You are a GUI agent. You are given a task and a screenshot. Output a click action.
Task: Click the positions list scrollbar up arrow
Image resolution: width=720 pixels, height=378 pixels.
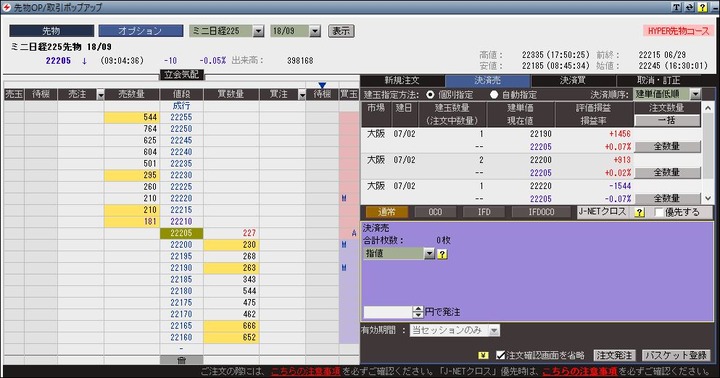click(708, 108)
